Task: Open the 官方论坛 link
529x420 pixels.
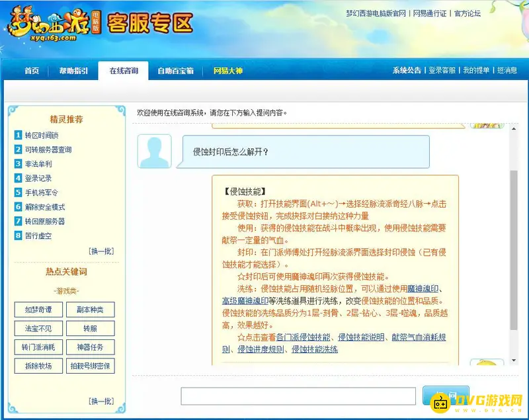Action: point(468,13)
